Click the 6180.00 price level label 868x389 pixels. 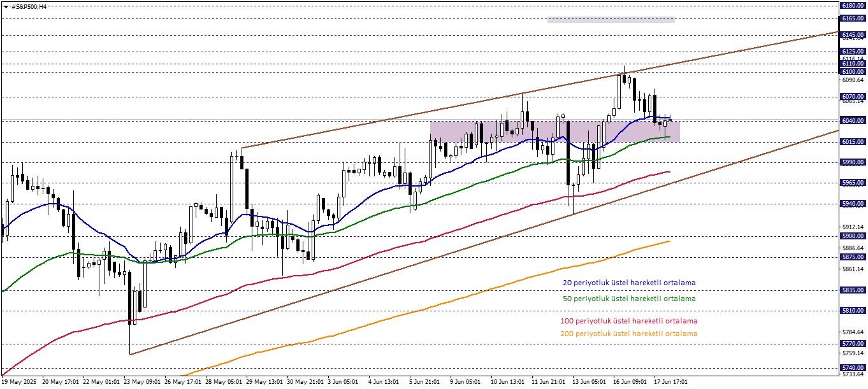coord(853,5)
